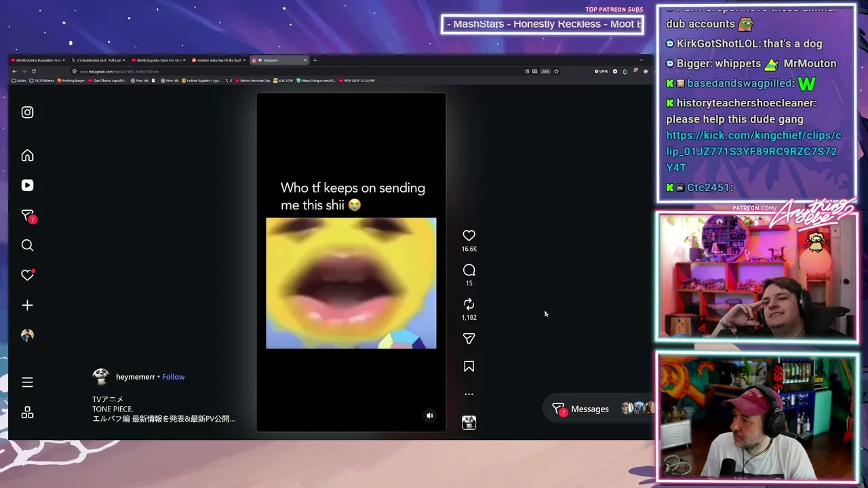Save the reel with the bookmark icon
Viewport: 868px width, 488px height.
click(x=469, y=367)
